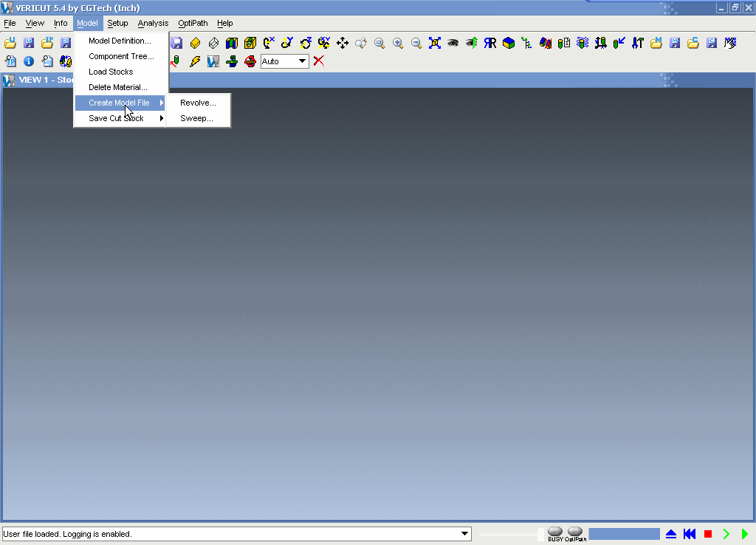This screenshot has height=545, width=756.
Task: Click the blue progress bar
Action: coord(624,534)
